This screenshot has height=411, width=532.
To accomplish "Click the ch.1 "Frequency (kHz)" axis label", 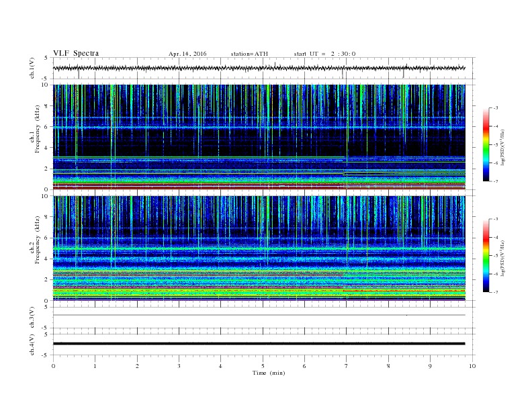I will click(x=38, y=129).
